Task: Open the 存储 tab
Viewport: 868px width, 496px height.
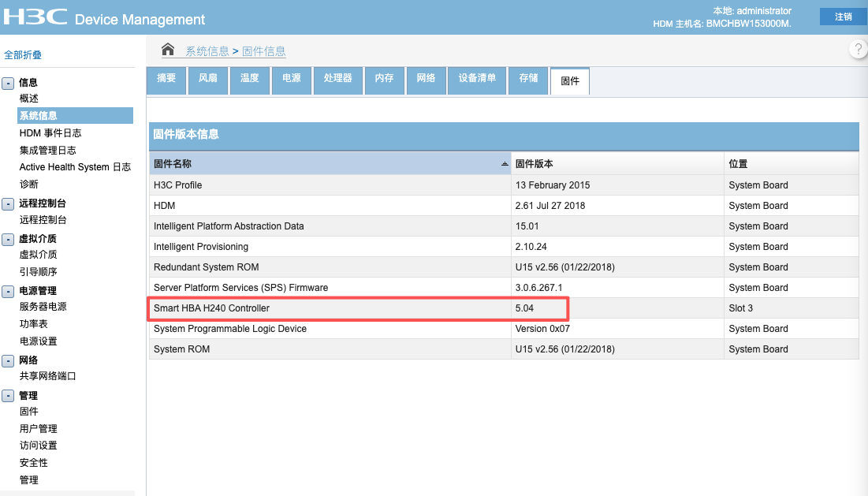Action: tap(528, 79)
